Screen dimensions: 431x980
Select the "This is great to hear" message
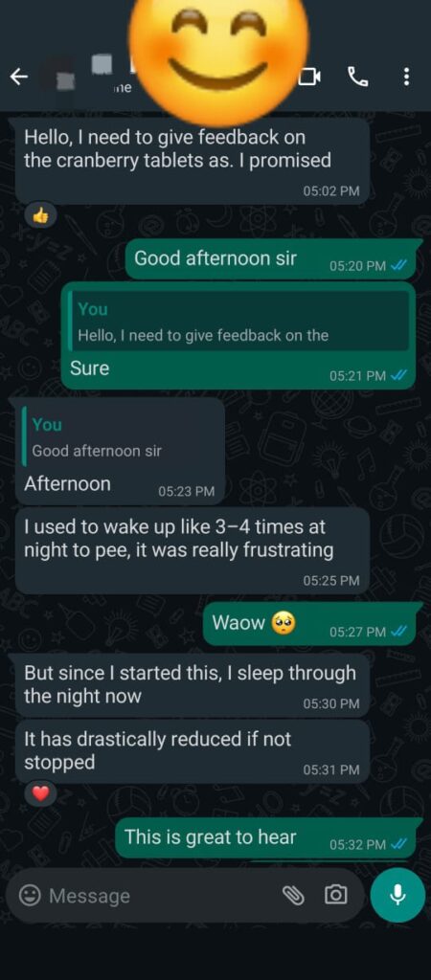(x=265, y=836)
